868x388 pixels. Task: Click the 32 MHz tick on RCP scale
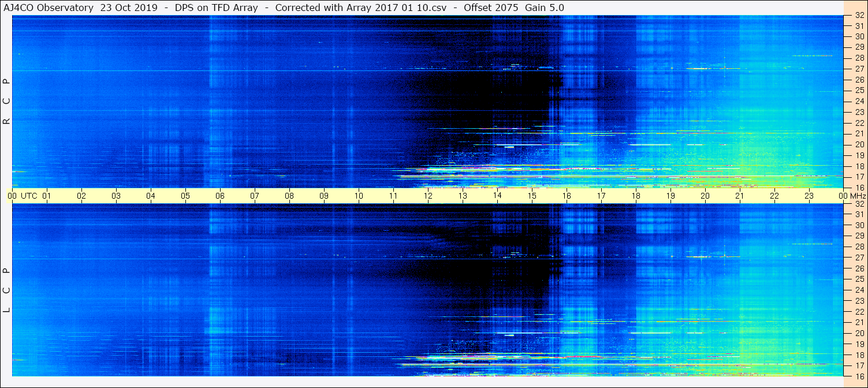(859, 16)
